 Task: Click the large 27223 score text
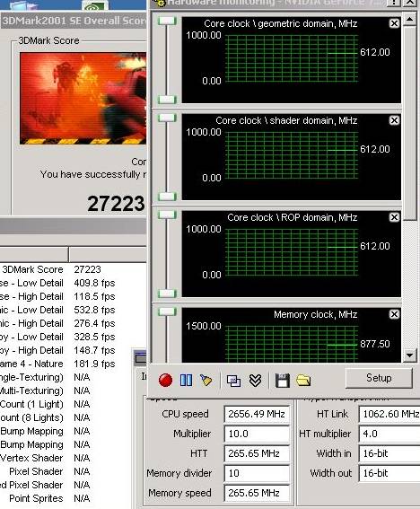tap(116, 204)
